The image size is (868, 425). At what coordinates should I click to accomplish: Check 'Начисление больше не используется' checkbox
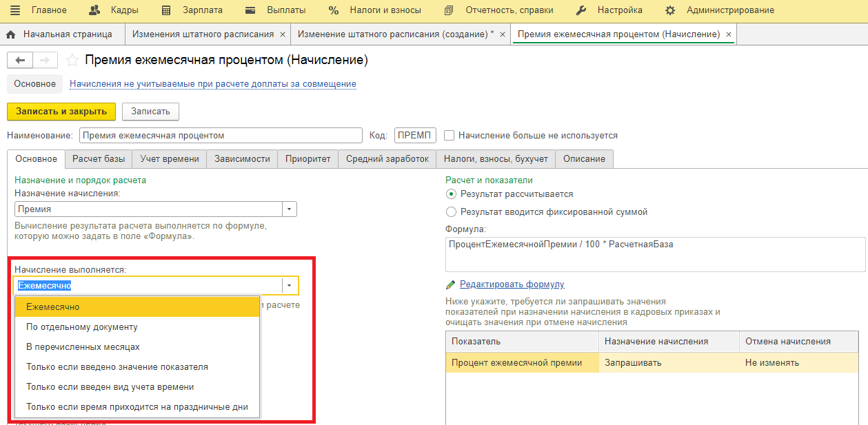450,136
